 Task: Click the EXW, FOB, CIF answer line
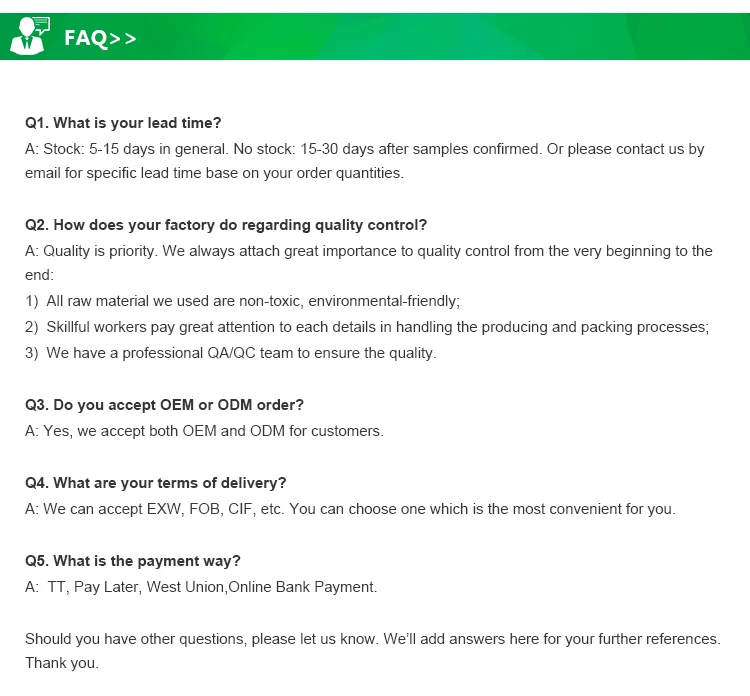coord(350,509)
